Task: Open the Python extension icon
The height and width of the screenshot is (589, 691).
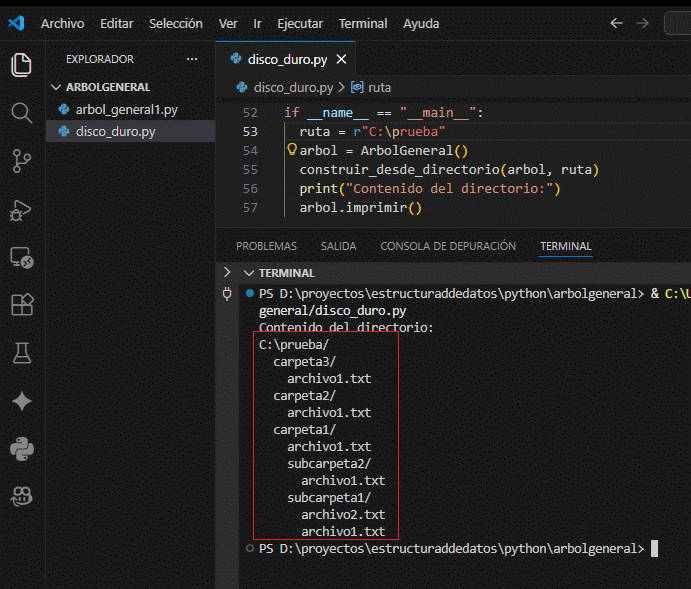Action: point(21,449)
